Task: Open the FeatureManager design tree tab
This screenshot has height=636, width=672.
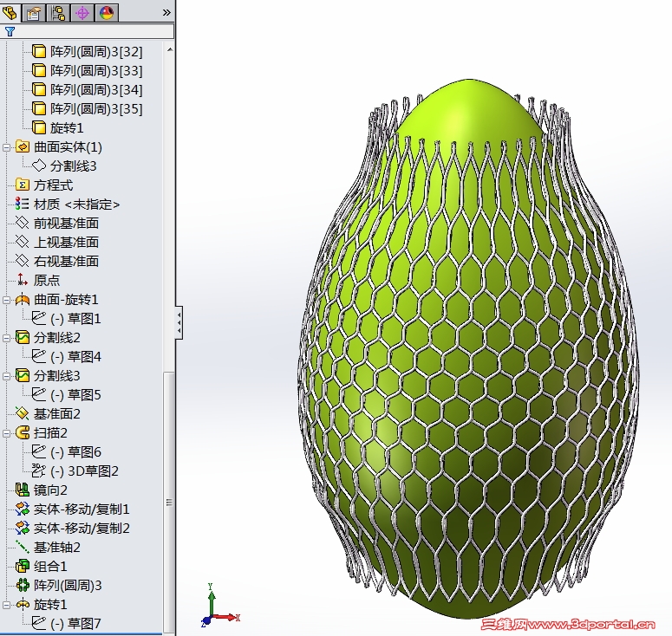Action: click(10, 11)
